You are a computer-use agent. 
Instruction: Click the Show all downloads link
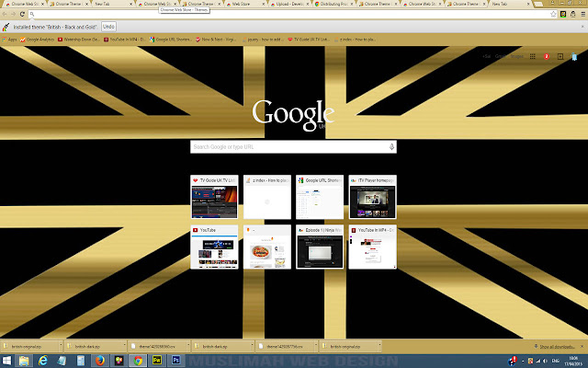(554, 346)
